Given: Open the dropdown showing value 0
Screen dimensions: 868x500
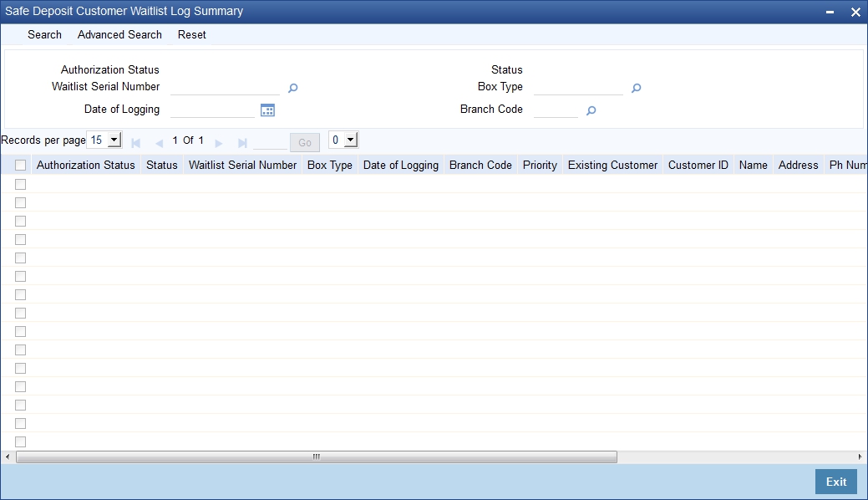Looking at the screenshot, I should 343,140.
